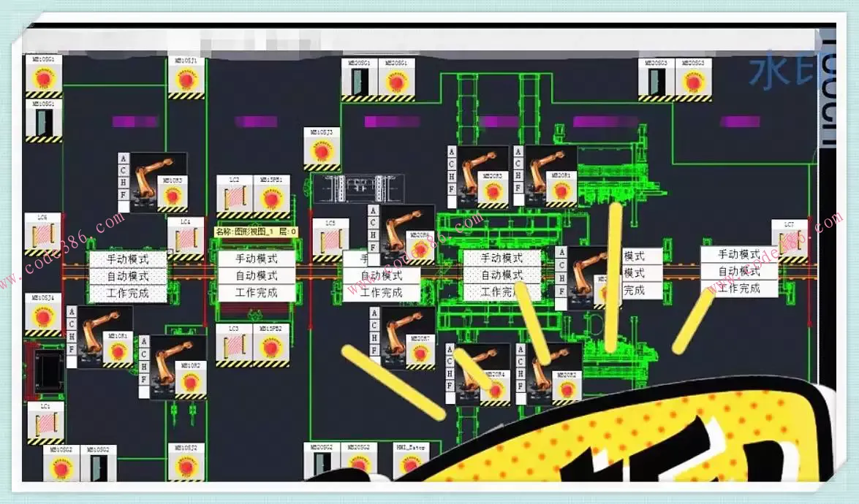This screenshot has height=504, width=859.
Task: Click the LC2 light curtain icon
Action: [235, 196]
